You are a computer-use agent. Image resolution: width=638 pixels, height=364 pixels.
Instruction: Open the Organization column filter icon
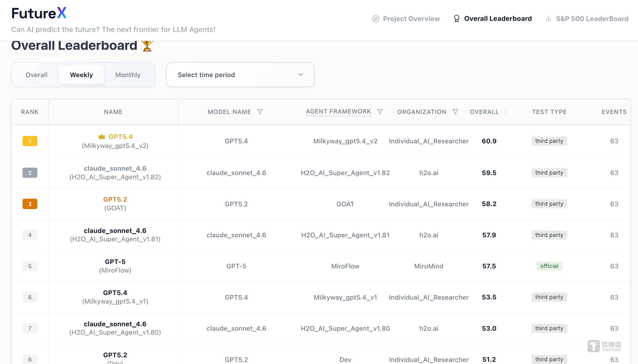click(x=455, y=112)
